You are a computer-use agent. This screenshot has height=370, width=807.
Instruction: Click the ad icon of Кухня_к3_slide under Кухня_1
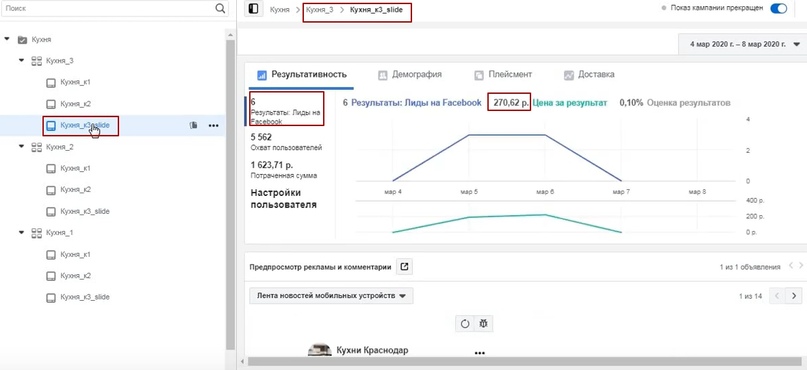(x=50, y=297)
